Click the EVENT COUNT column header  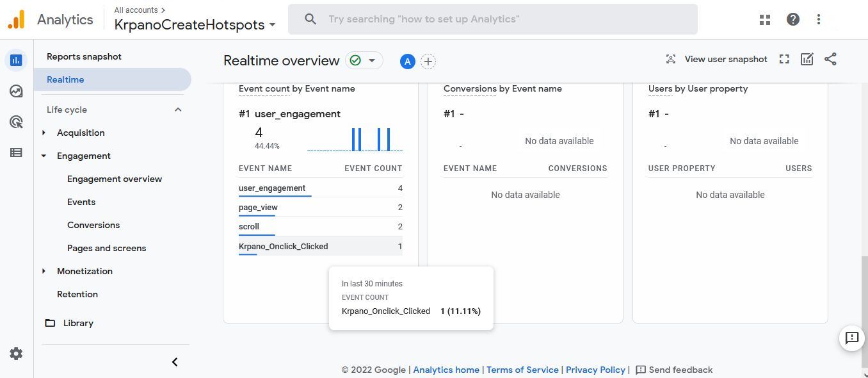coord(373,168)
